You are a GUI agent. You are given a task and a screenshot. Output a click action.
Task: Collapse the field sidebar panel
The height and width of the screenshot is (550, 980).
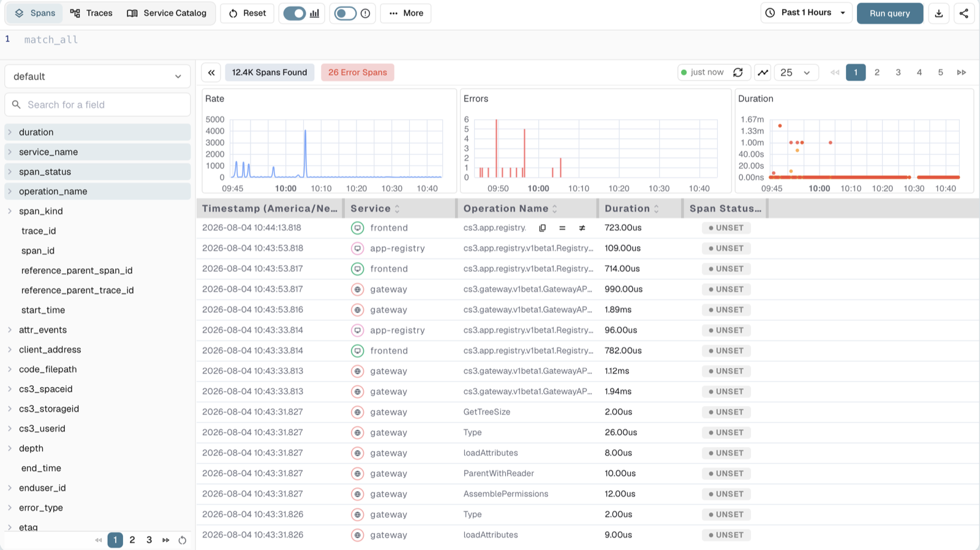pos(211,72)
